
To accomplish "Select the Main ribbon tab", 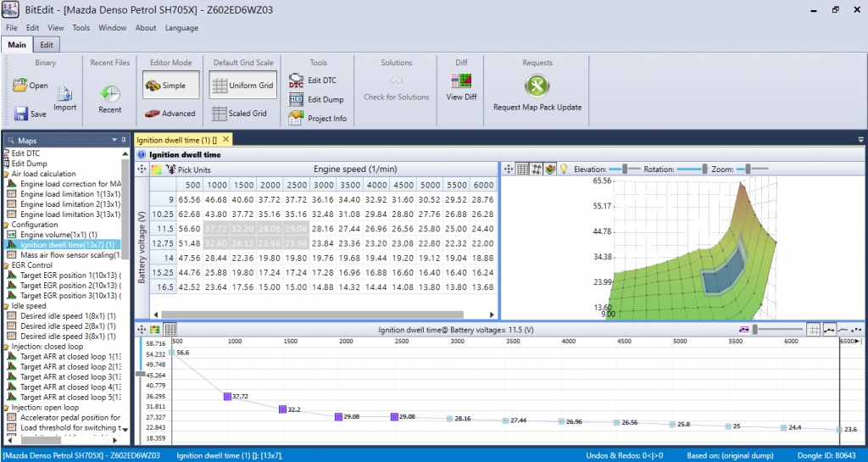I will point(17,45).
